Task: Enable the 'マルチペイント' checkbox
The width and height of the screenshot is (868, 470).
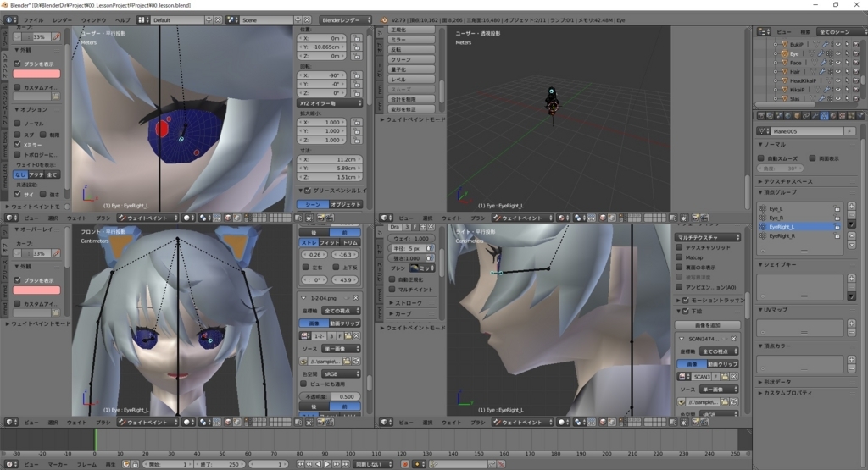Action: pyautogui.click(x=392, y=289)
